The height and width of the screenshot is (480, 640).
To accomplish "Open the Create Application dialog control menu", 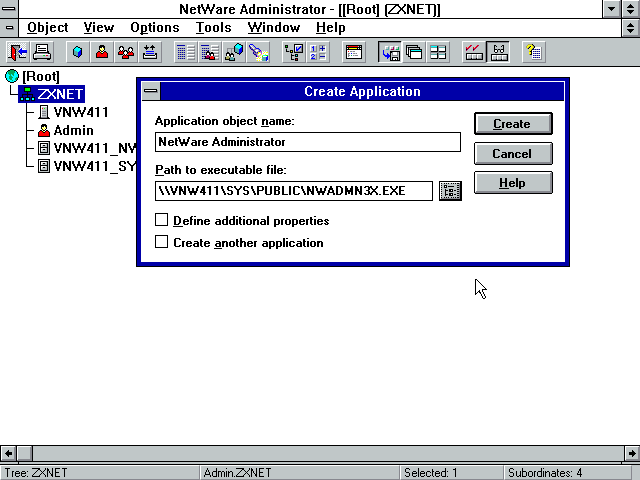I will pos(150,92).
